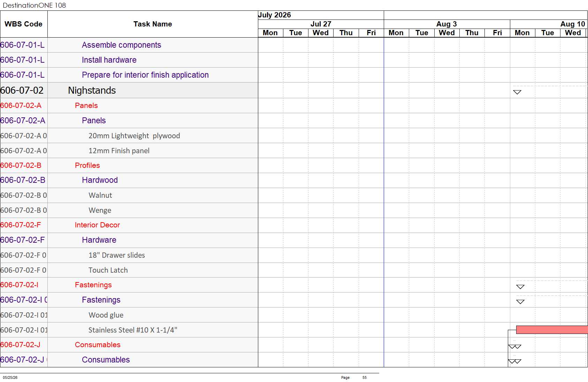Viewport: 588px width, 382px height.
Task: Select the Assemble components task
Action: tap(121, 45)
